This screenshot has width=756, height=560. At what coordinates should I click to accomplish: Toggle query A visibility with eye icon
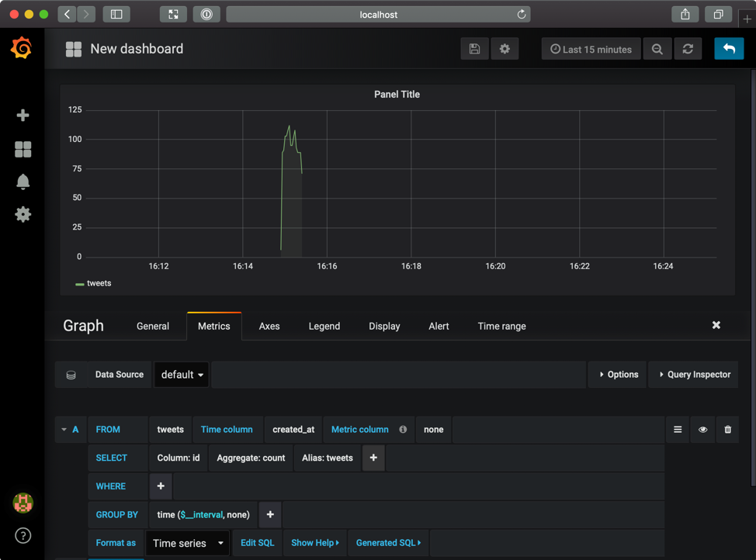coord(702,430)
